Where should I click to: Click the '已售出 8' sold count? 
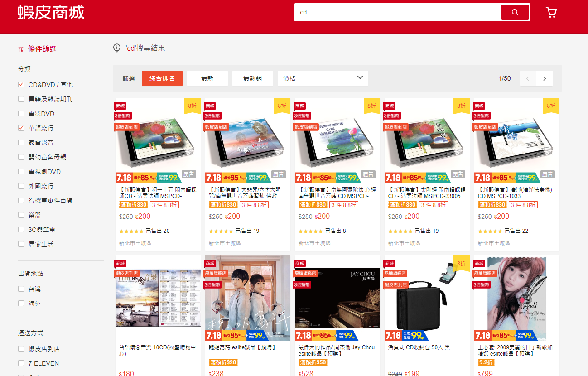[336, 231]
